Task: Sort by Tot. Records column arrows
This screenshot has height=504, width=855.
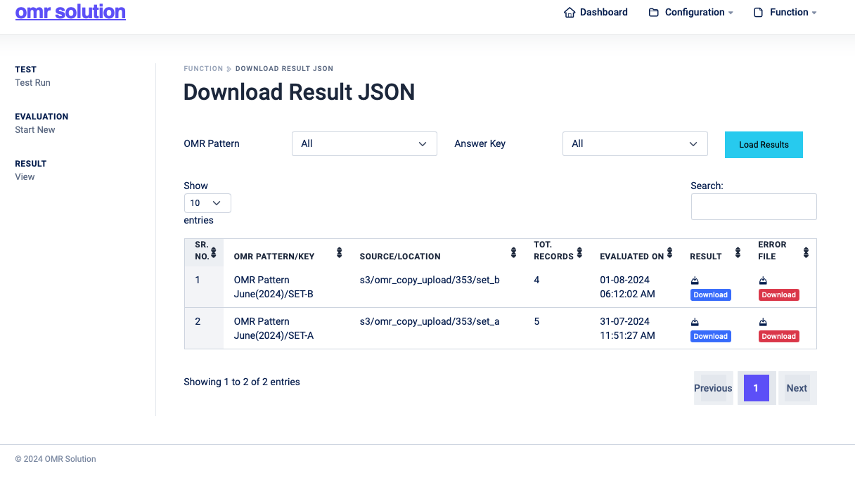Action: 580,252
